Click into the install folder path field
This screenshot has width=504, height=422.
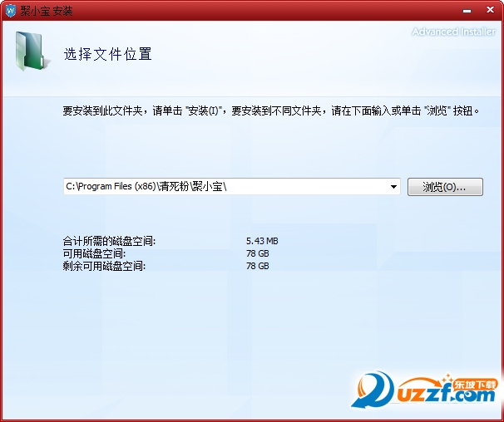231,187
